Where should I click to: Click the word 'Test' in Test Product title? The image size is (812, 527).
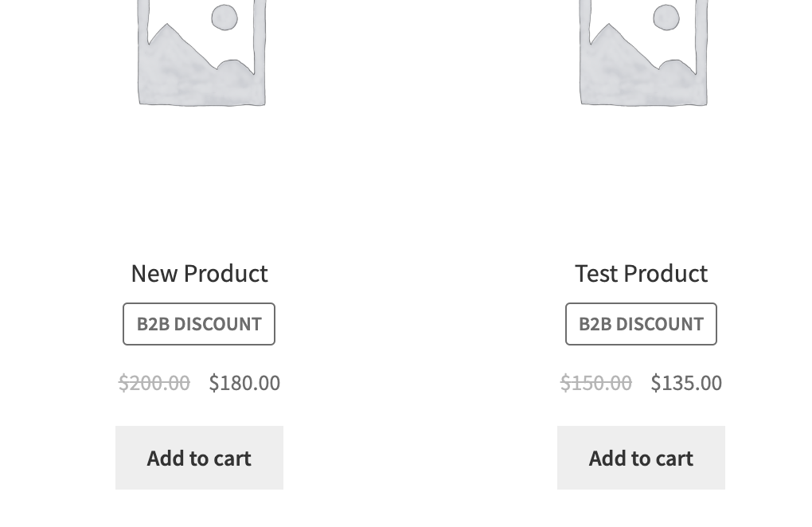(597, 273)
